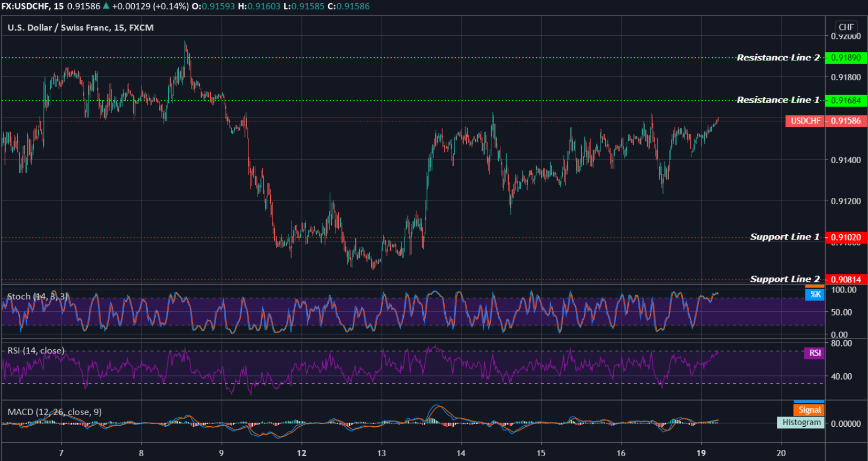
Task: Click the 0.00000 MACD scale value
Action: tap(846, 424)
